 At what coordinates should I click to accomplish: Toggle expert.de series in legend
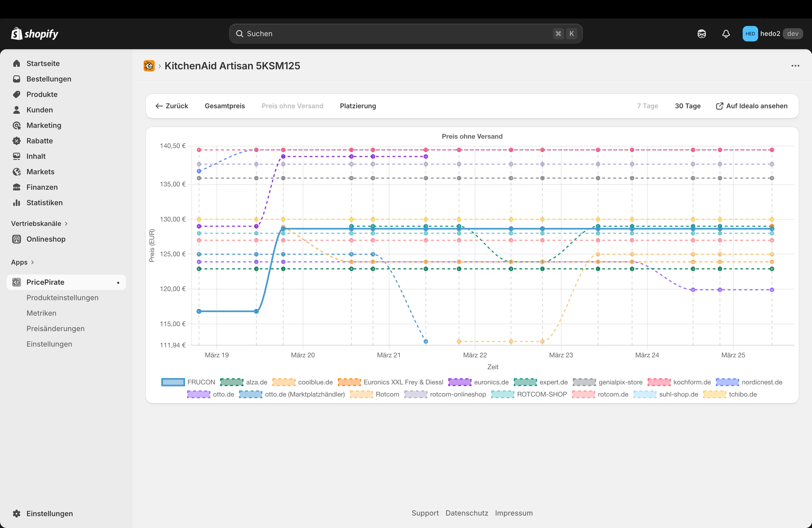click(x=541, y=382)
